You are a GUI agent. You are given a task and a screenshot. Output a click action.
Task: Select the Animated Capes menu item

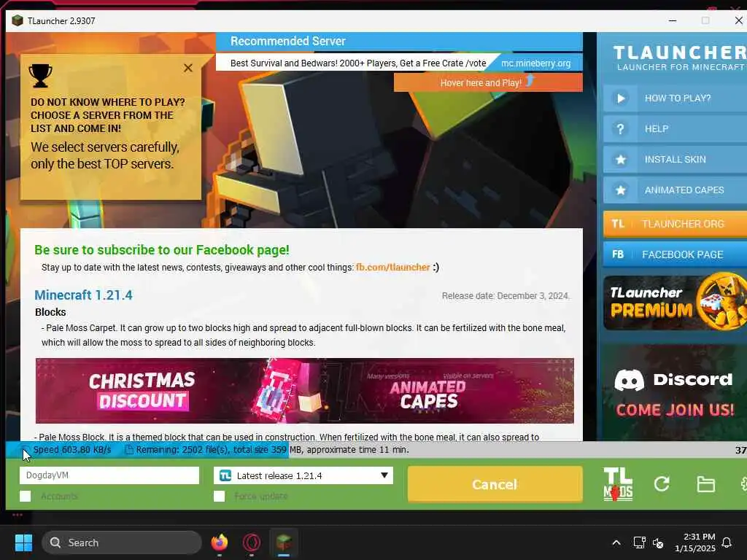675,190
